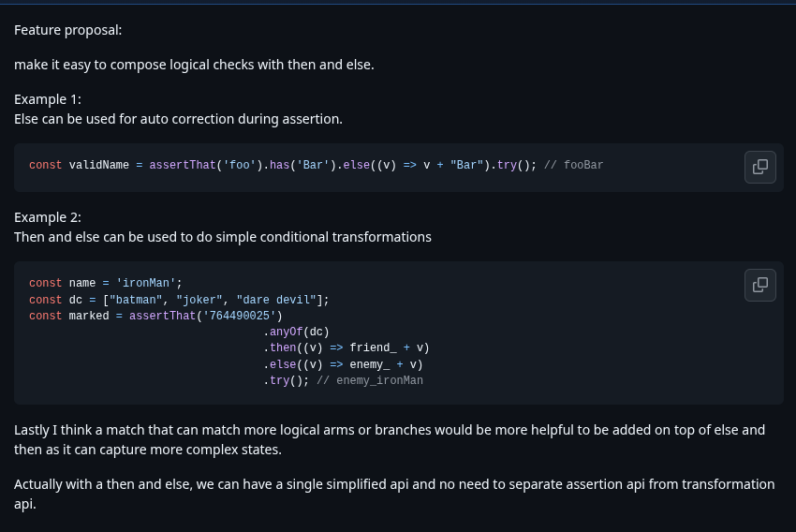Click the '.then((v) => friend_ + v)' line
Viewport: 796px width, 532px height.
pos(346,347)
